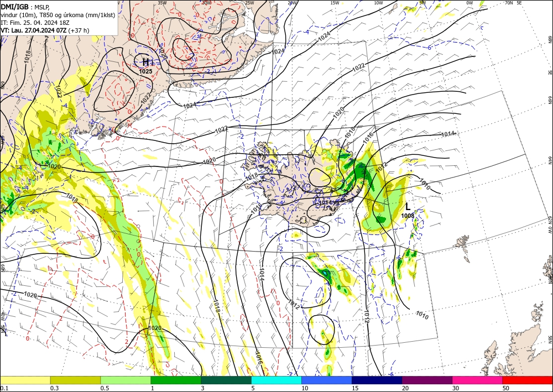Image resolution: width=553 pixels, height=392 pixels.
Task: Click the '64N' latitude label on right edge
Action: click(x=550, y=160)
